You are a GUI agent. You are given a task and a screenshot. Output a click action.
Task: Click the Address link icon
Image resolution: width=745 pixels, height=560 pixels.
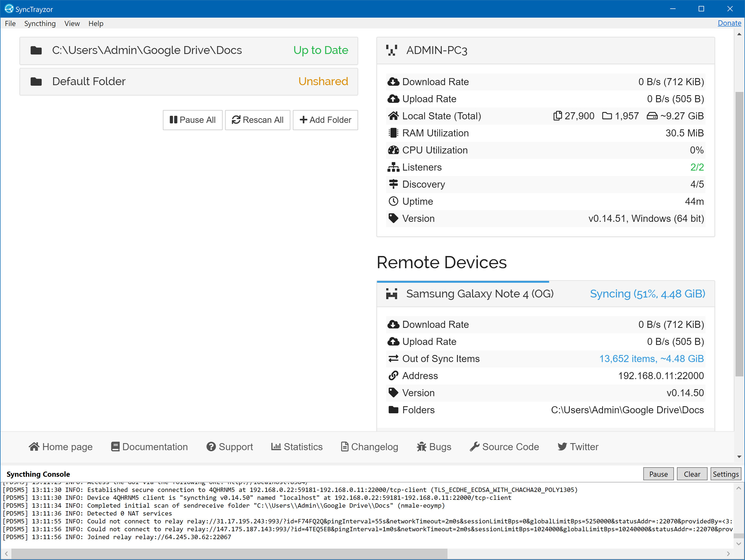(x=393, y=376)
